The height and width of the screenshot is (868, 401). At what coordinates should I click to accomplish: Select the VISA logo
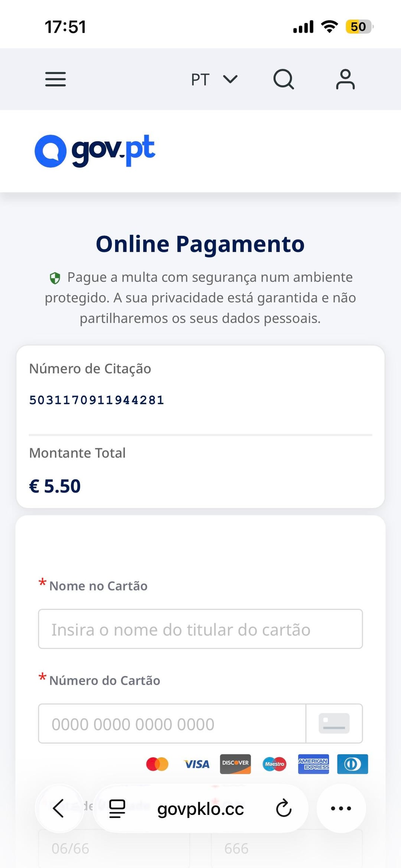(197, 764)
